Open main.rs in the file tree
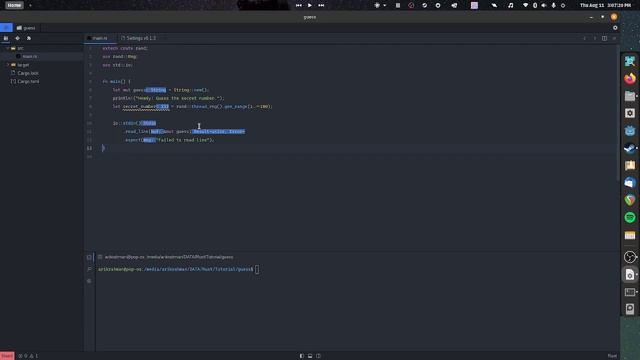Image resolution: width=640 pixels, height=360 pixels. click(42, 56)
